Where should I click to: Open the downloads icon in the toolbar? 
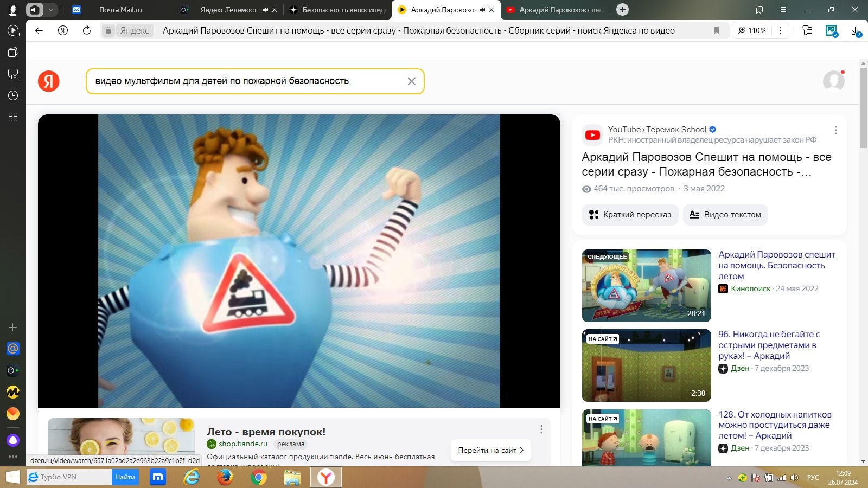click(x=856, y=31)
